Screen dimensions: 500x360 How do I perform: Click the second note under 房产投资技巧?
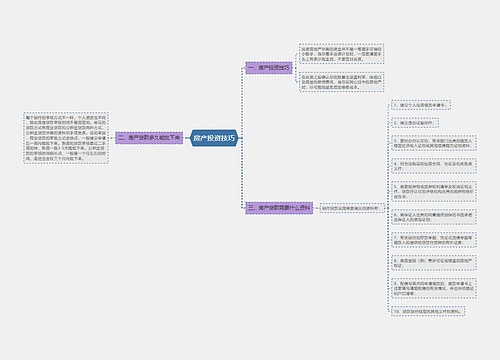click(342, 82)
